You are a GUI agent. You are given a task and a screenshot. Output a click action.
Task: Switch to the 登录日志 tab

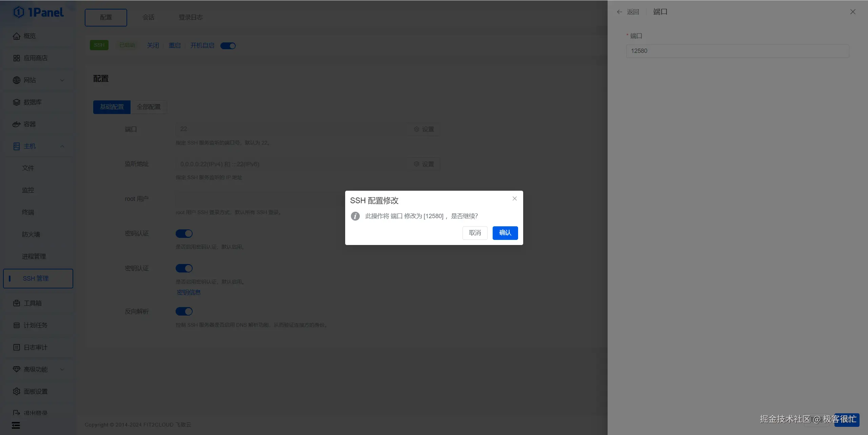(191, 17)
